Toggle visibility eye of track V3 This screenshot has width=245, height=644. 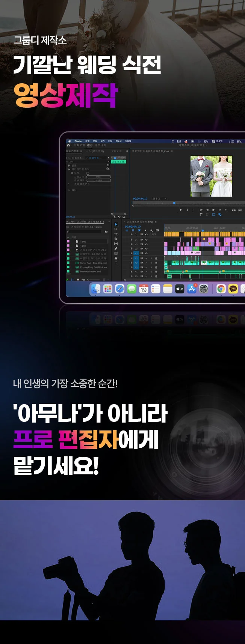pos(146,244)
